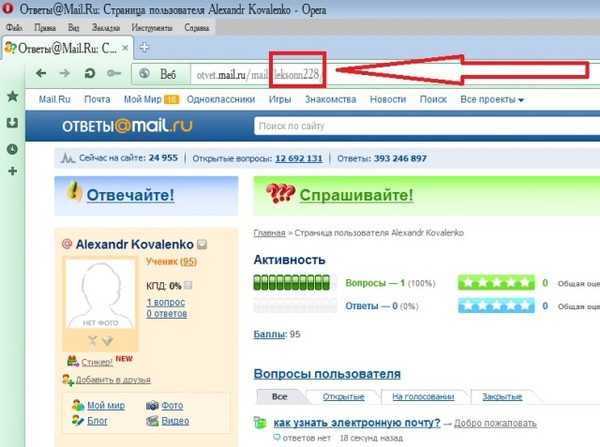Expand the Все проекты dropdown
Screen dimensions: 600x447
[492, 100]
